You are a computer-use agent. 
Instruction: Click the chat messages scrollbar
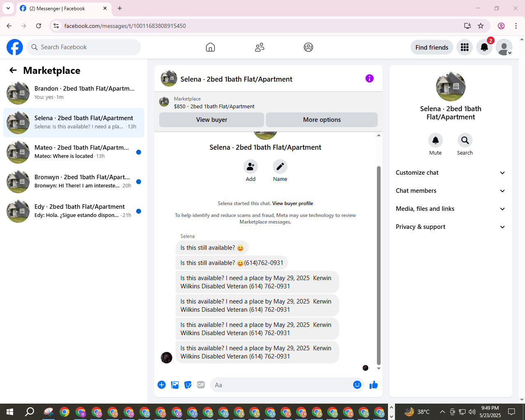pos(379,265)
